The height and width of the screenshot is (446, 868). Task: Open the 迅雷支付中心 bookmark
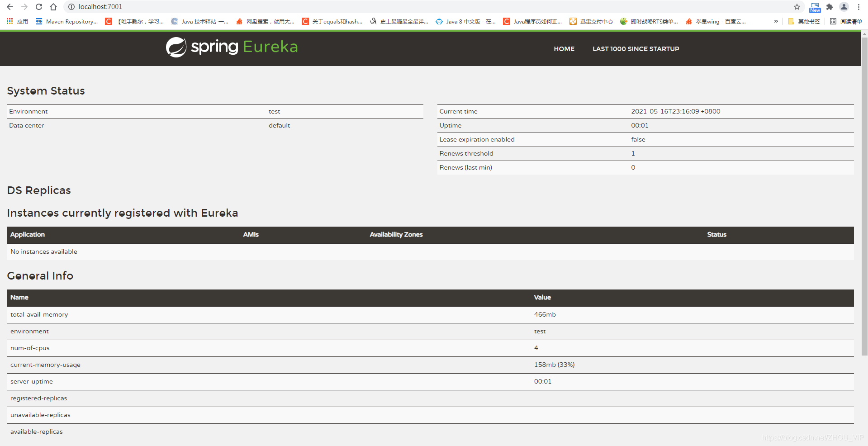click(591, 21)
